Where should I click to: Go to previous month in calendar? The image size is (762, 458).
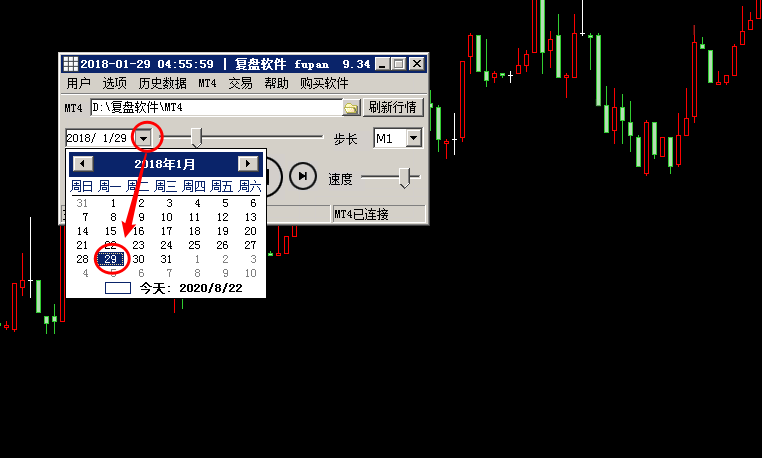(x=84, y=163)
